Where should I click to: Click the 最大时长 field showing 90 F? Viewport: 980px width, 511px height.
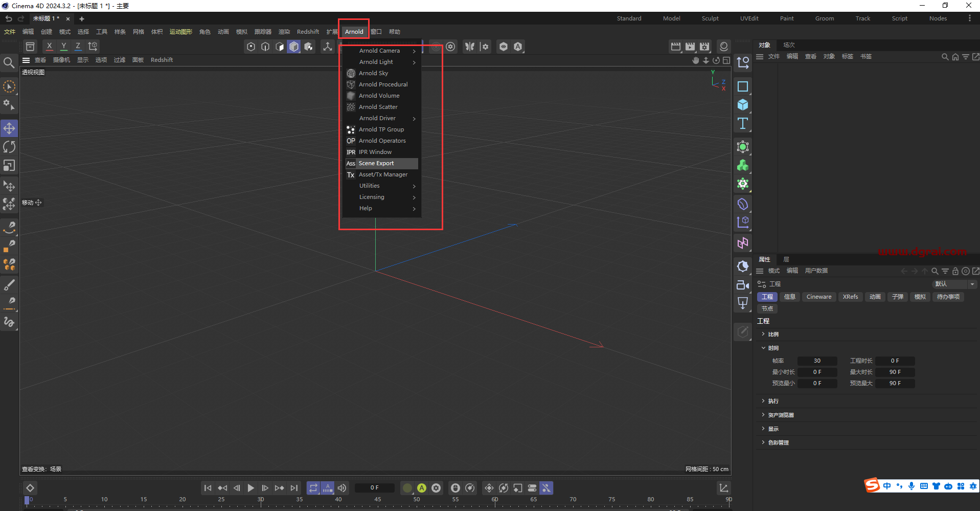click(x=895, y=372)
